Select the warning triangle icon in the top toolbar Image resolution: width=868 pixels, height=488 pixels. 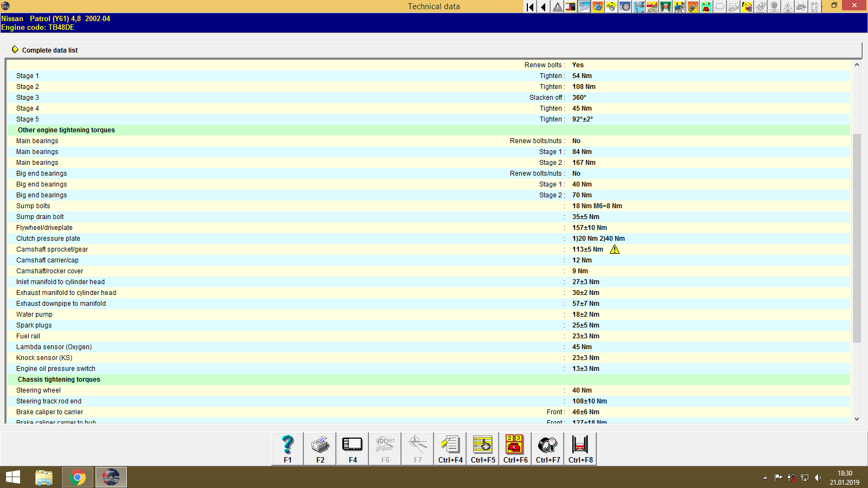[x=557, y=8]
